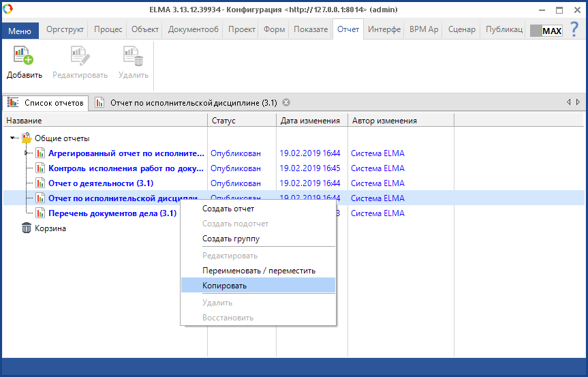Select Создать отчет in the context menu
The height and width of the screenshot is (377, 588).
click(x=228, y=209)
